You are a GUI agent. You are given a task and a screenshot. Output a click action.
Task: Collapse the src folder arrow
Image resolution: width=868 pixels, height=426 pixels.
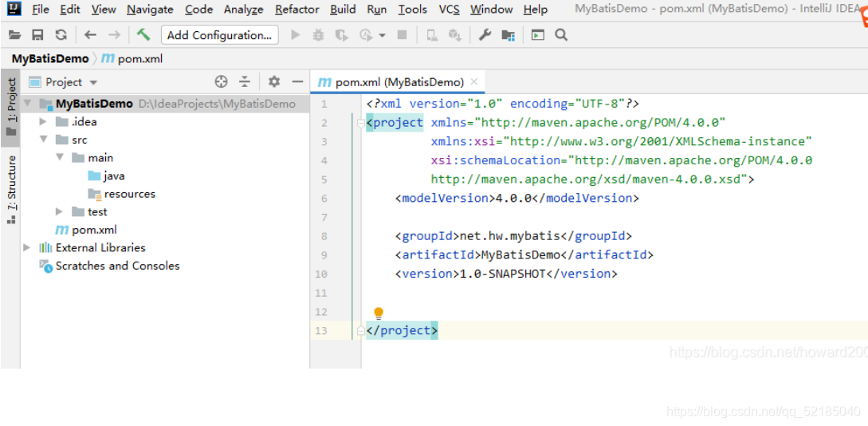coord(44,140)
